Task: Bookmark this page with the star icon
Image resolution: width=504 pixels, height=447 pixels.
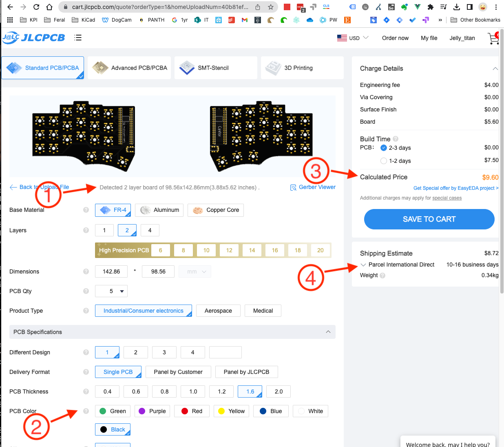Action: pos(271,7)
